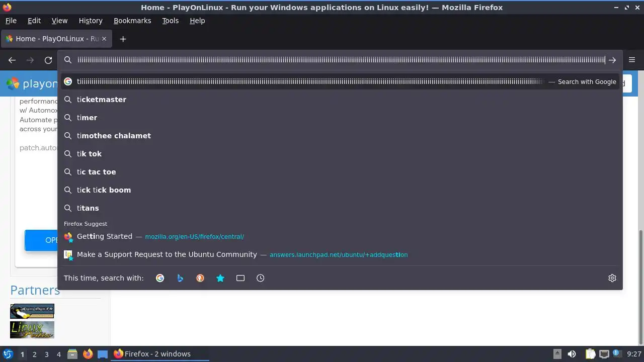The image size is (644, 362).
Task: Click inside the address bar text field
Action: (341, 60)
